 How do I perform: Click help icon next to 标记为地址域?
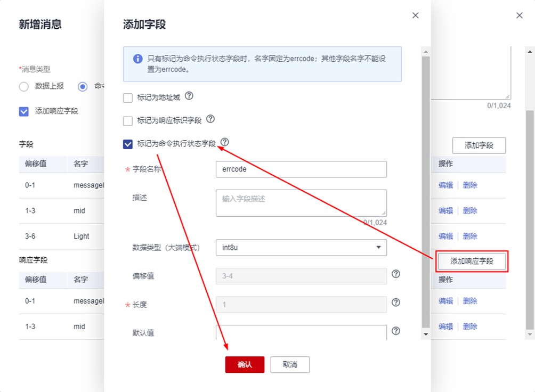[189, 96]
